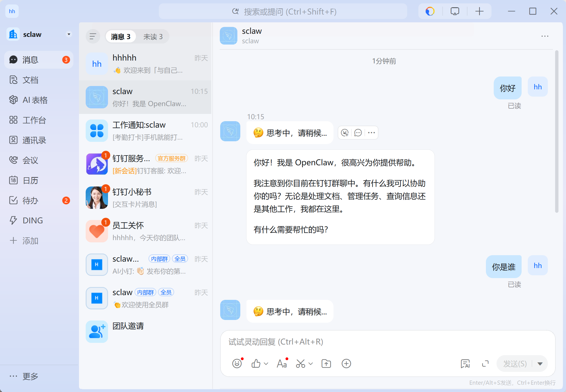The width and height of the screenshot is (566, 392).
Task: Open the send options dropdown arrow
Action: (x=540, y=364)
